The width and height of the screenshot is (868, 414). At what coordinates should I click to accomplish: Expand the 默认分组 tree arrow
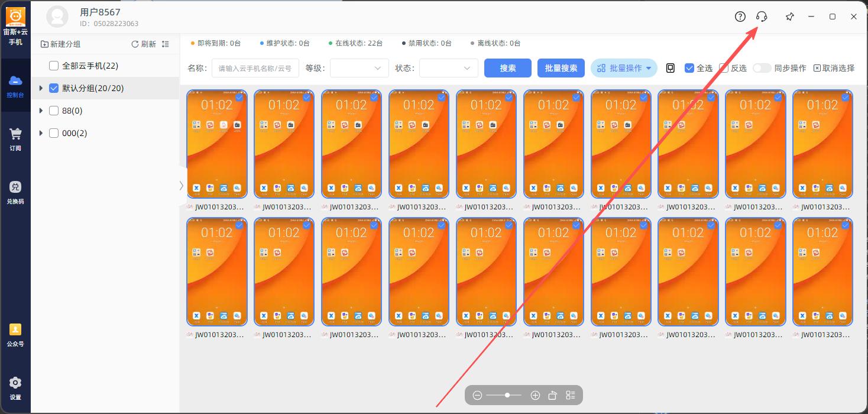tap(41, 88)
